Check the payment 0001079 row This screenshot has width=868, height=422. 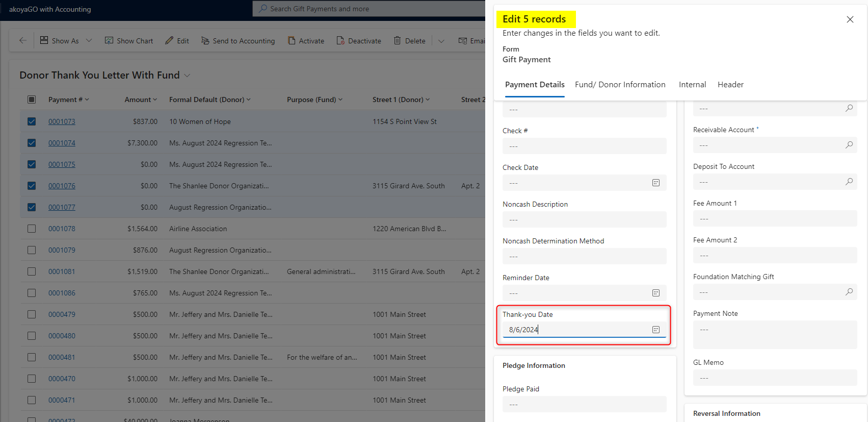(x=32, y=250)
